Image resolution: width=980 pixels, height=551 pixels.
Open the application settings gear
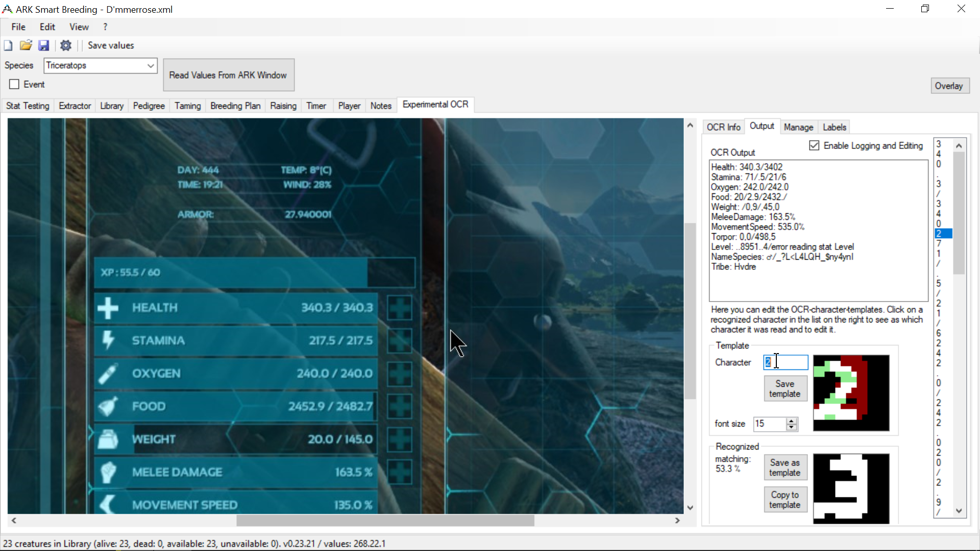coord(65,45)
